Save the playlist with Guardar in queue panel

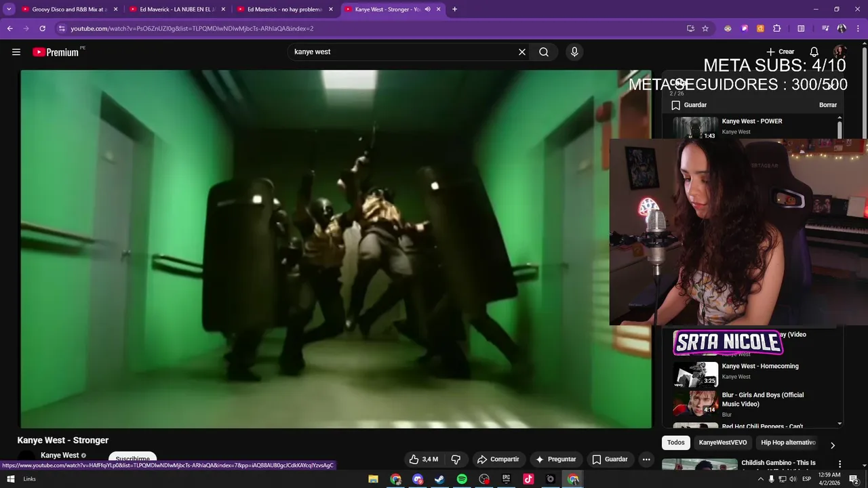click(689, 105)
